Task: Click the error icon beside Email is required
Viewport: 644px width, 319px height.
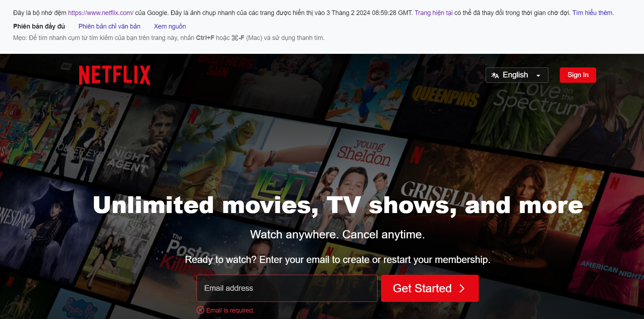Action: (x=201, y=310)
